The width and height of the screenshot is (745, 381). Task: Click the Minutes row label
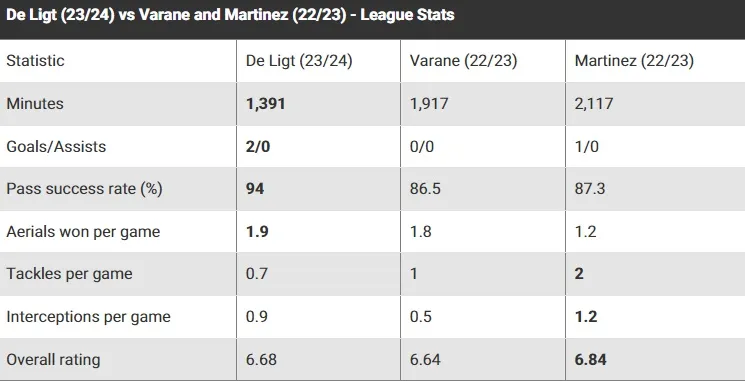[x=35, y=104]
